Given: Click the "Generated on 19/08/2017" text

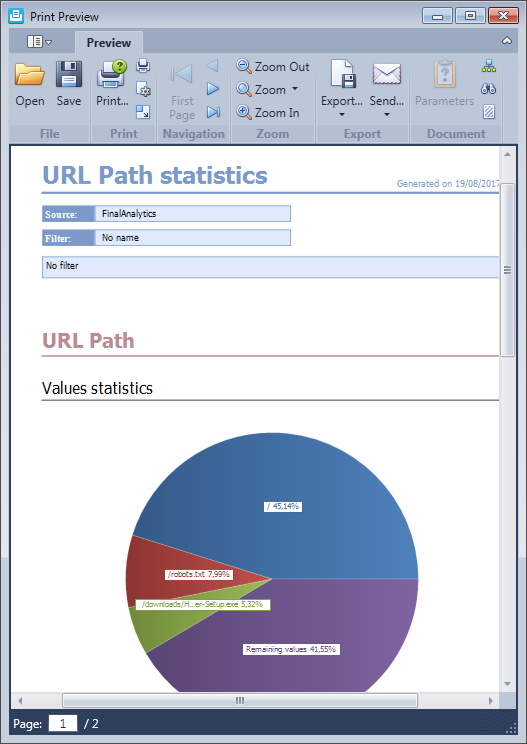Looking at the screenshot, I should [448, 184].
